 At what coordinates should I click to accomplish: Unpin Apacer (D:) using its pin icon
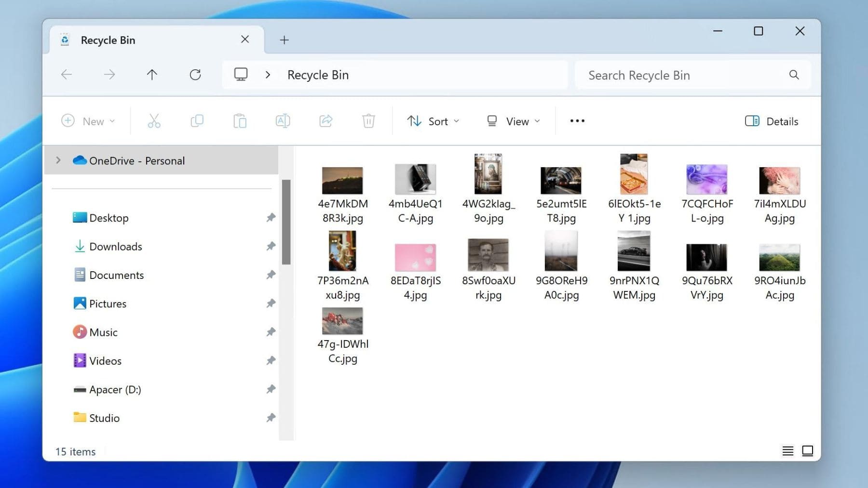(x=271, y=389)
